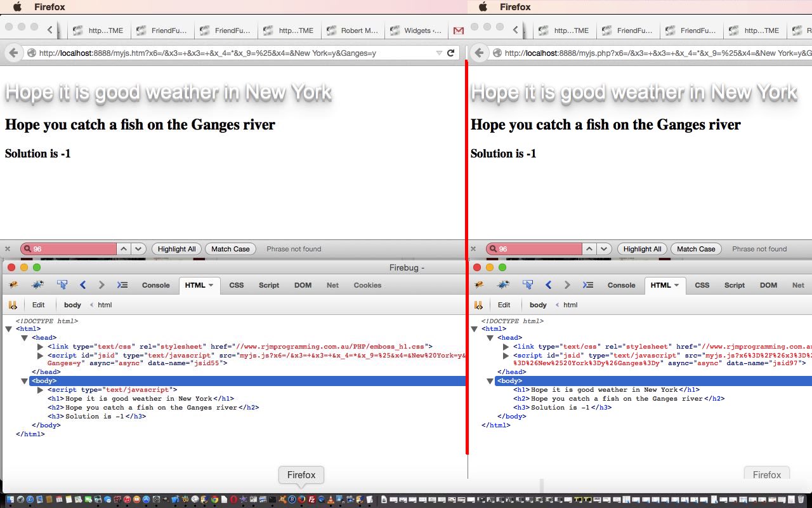This screenshot has width=812, height=508.
Task: Find next match in left find bar
Action: click(x=138, y=249)
